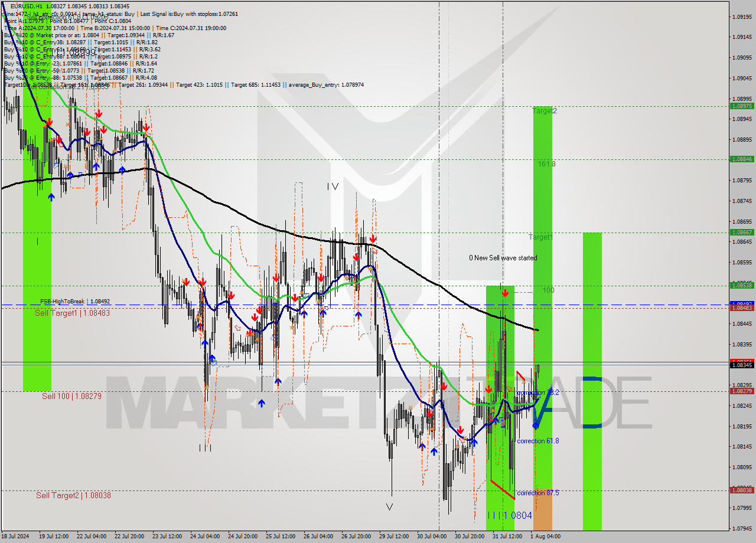The height and width of the screenshot is (543, 756).
Task: Click the 'I V' wave label mid-chart
Action: click(333, 187)
